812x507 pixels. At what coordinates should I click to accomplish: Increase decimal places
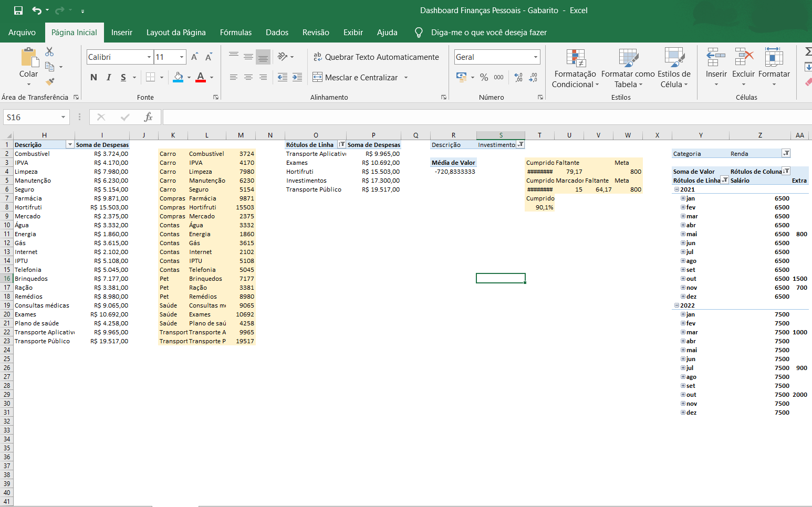coord(518,77)
